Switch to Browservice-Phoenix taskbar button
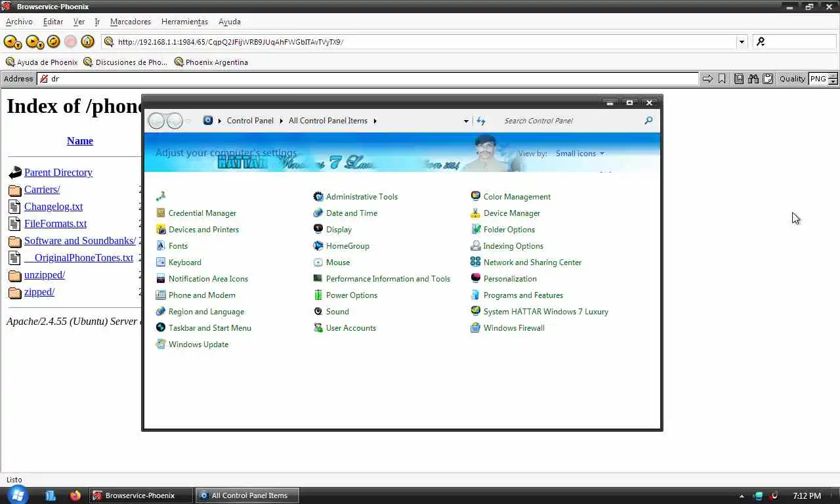This screenshot has height=504, width=840. 140,495
